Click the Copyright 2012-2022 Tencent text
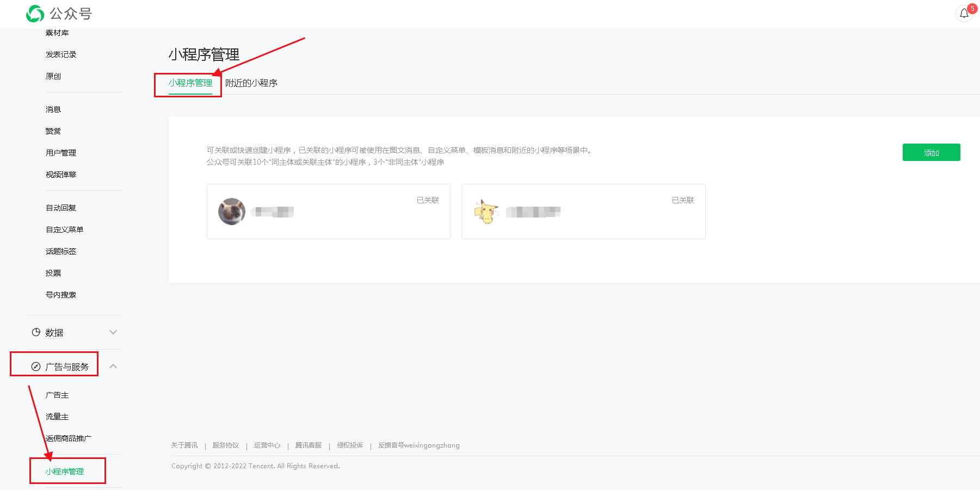980x490 pixels. pos(256,466)
